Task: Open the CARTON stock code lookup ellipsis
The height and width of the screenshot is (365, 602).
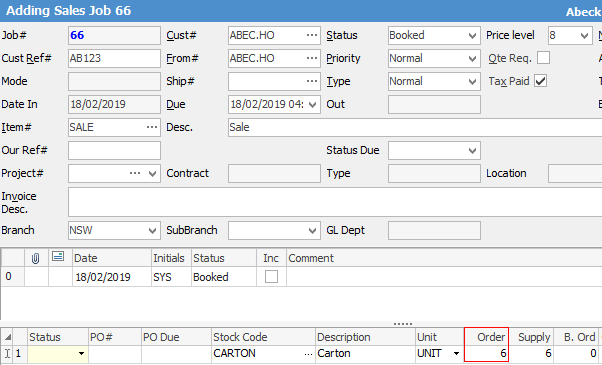Action: 308,353
